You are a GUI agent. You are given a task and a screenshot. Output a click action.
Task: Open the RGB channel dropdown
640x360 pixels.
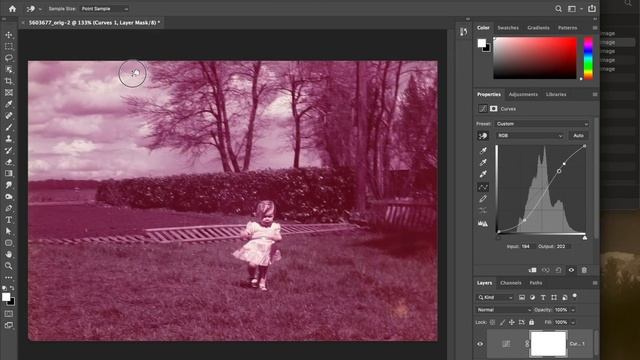click(x=530, y=136)
